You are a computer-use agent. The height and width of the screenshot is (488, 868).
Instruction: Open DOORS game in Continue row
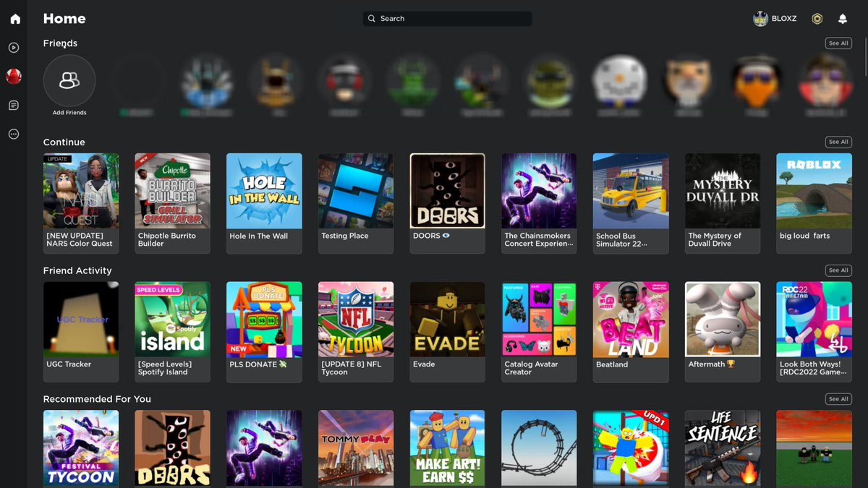448,203
